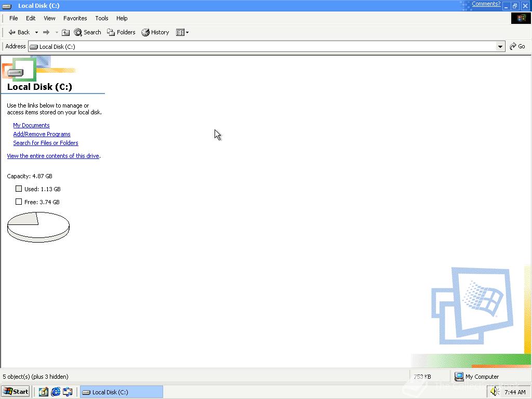Launch the notepad quick launch icon
The image size is (532, 399).
44,392
